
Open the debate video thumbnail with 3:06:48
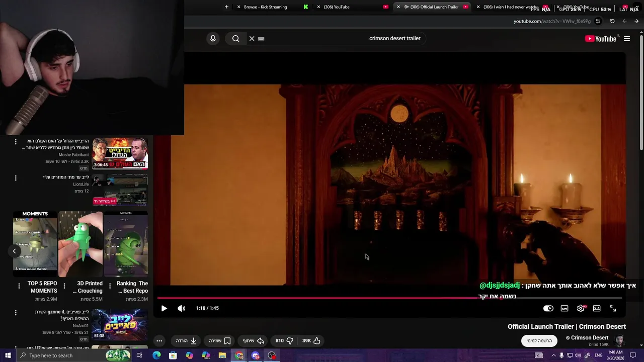click(x=120, y=153)
